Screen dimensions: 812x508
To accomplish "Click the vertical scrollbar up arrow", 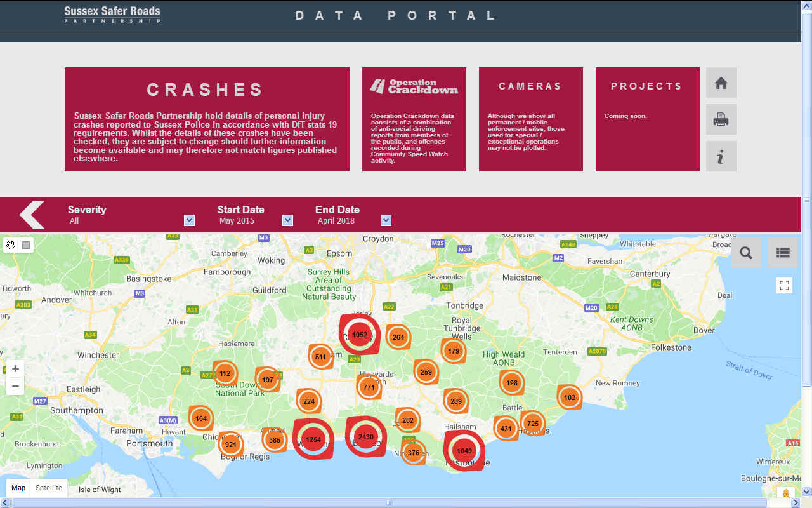I will point(806,6).
